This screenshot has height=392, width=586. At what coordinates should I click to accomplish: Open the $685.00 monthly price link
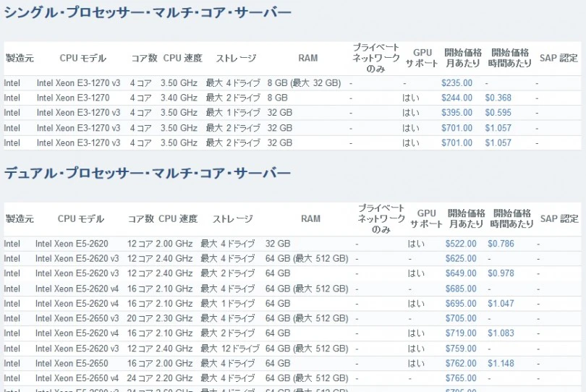coord(461,289)
